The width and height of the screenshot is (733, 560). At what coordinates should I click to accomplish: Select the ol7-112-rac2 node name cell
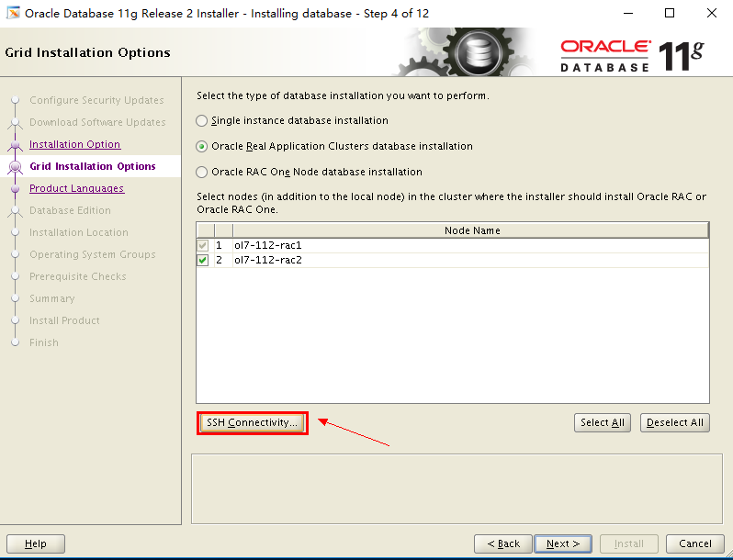[470, 260]
